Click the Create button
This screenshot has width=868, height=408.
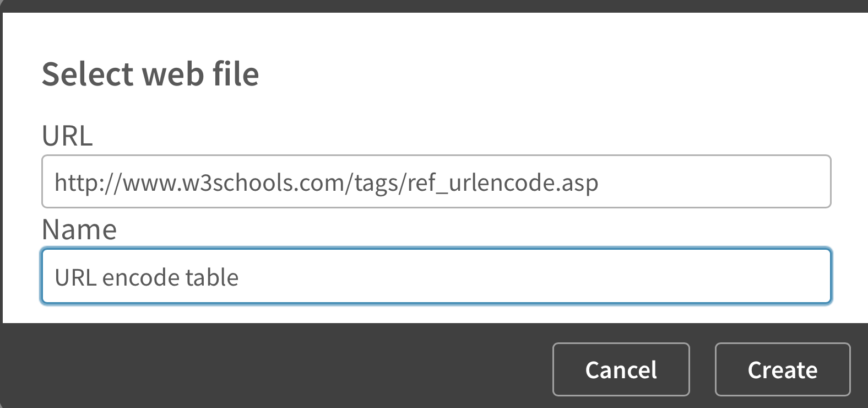(782, 369)
